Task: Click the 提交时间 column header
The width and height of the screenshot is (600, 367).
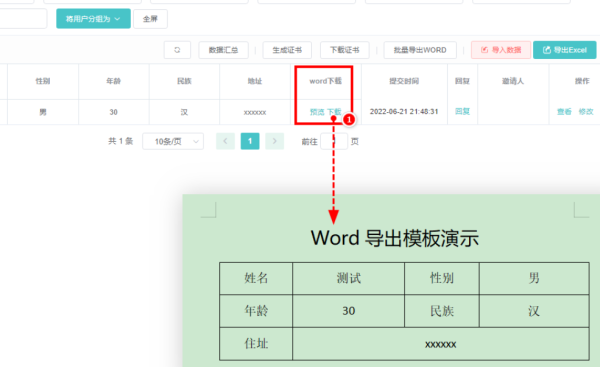Action: click(404, 81)
